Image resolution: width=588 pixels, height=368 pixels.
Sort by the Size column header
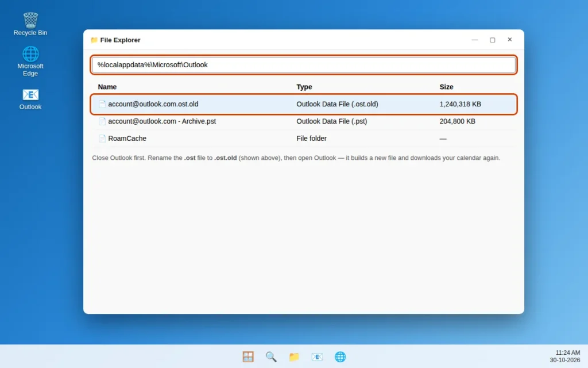coord(446,87)
